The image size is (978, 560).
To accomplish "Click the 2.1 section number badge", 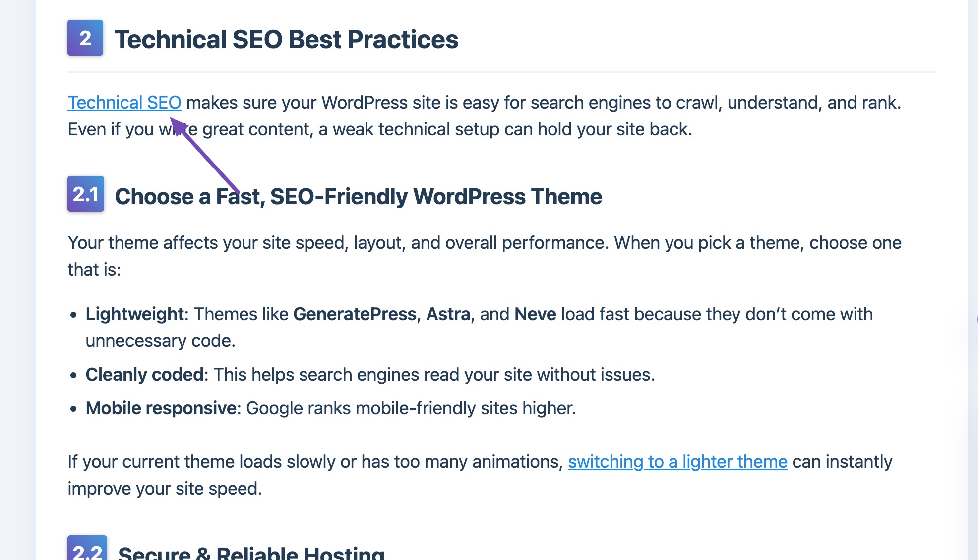I will pyautogui.click(x=86, y=194).
